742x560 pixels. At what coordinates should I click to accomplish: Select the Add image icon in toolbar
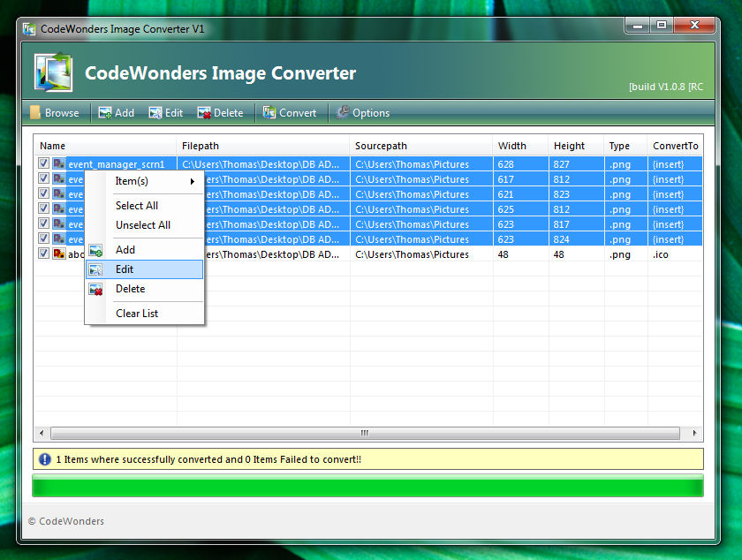point(104,112)
